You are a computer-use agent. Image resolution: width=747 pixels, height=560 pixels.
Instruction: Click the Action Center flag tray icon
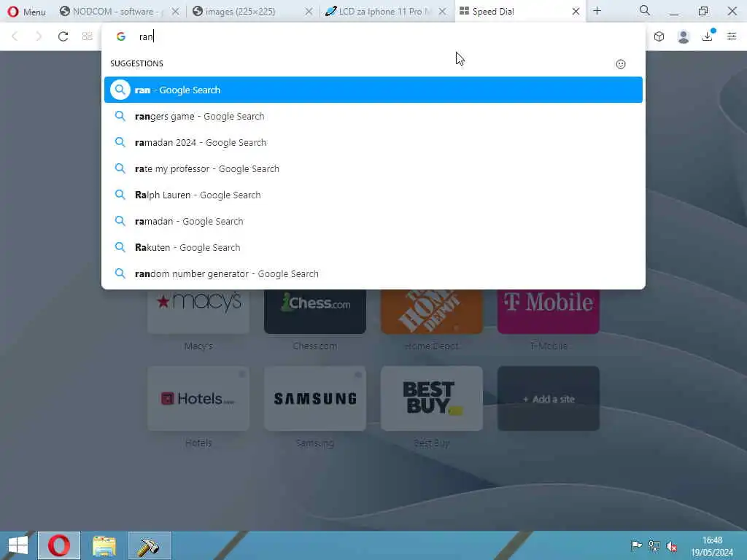point(636,545)
